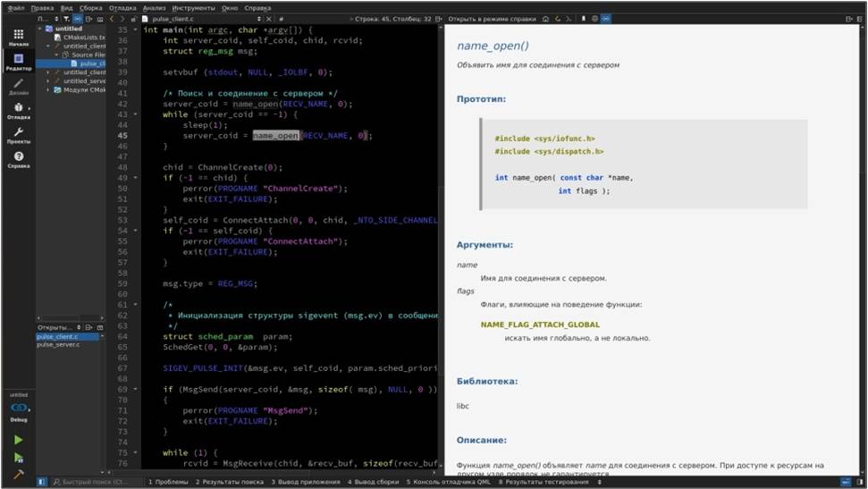Viewport: 868px width, 489px height.
Task: Split the Projects side panel
Action: pyautogui.click(x=89, y=19)
